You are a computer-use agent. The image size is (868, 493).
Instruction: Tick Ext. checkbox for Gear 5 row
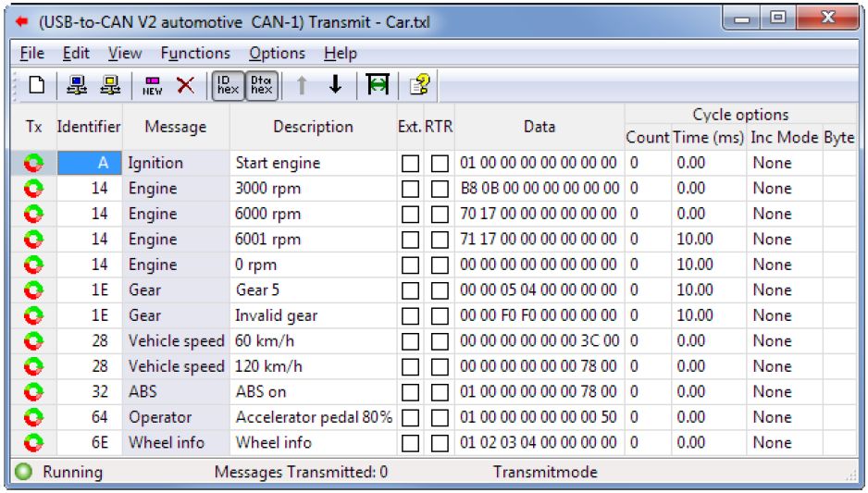410,291
